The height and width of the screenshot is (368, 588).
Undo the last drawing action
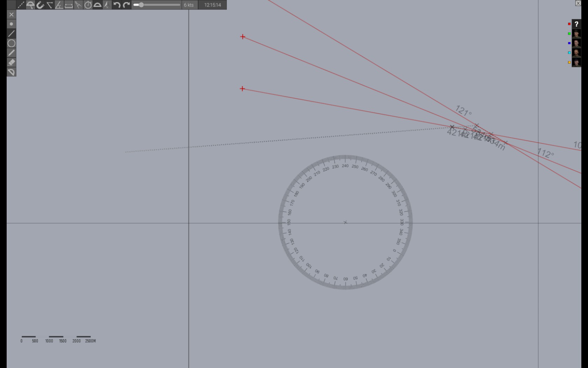(117, 5)
